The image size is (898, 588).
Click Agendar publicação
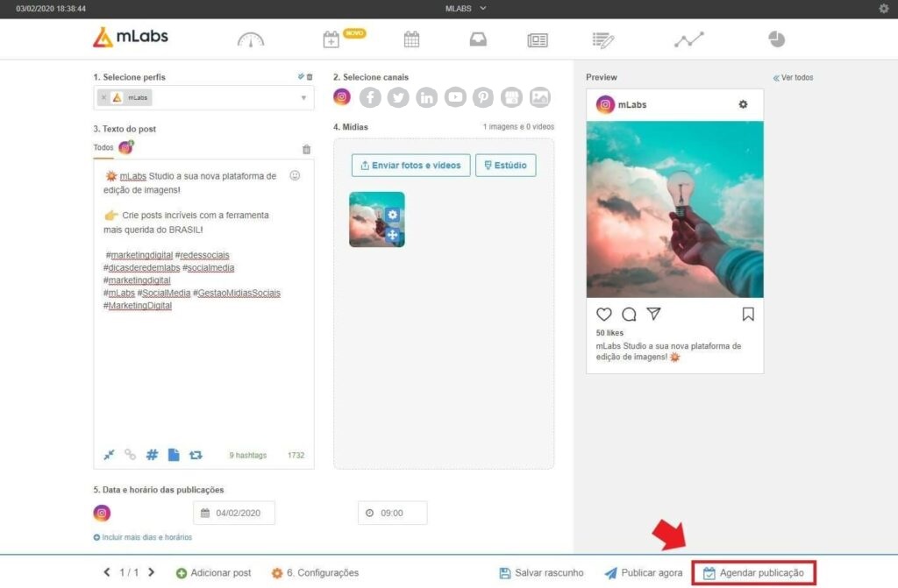pyautogui.click(x=753, y=572)
